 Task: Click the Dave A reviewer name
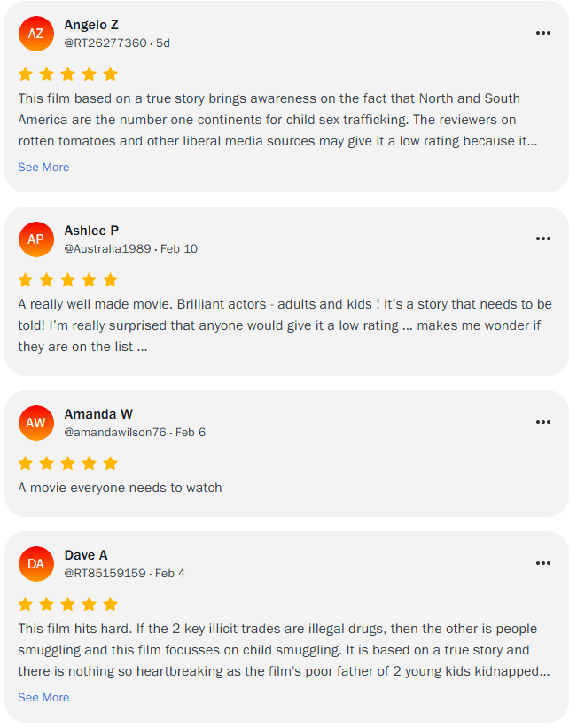coord(86,555)
